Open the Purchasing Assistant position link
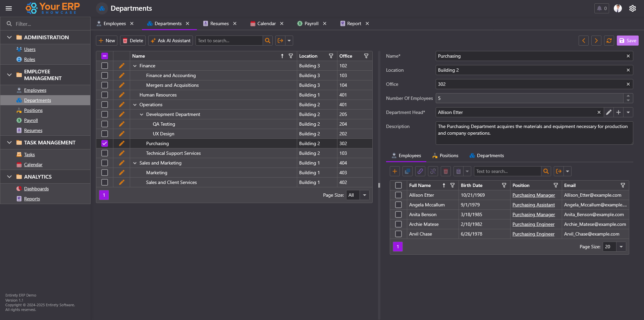Image resolution: width=644 pixels, height=320 pixels. click(x=533, y=205)
